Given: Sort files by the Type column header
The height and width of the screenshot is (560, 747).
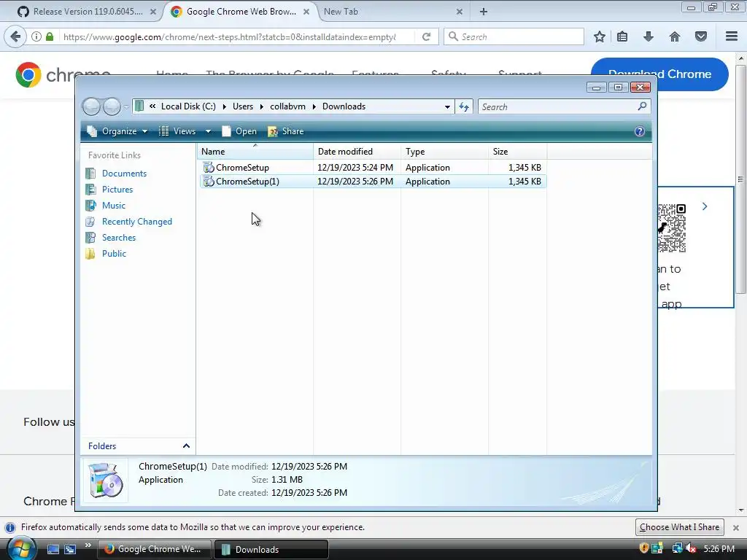Looking at the screenshot, I should (x=444, y=152).
